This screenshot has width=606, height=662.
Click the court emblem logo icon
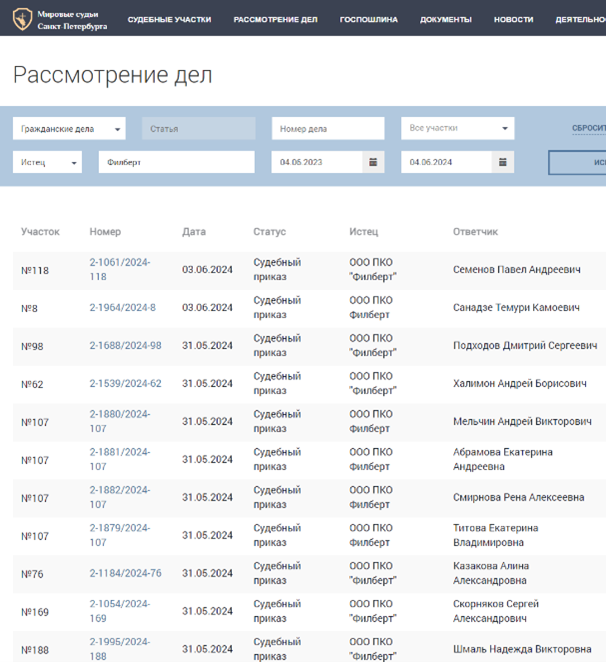tap(21, 19)
